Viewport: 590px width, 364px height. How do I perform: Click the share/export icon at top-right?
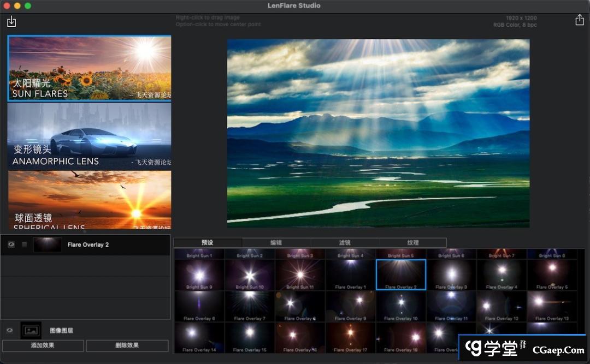coord(579,20)
